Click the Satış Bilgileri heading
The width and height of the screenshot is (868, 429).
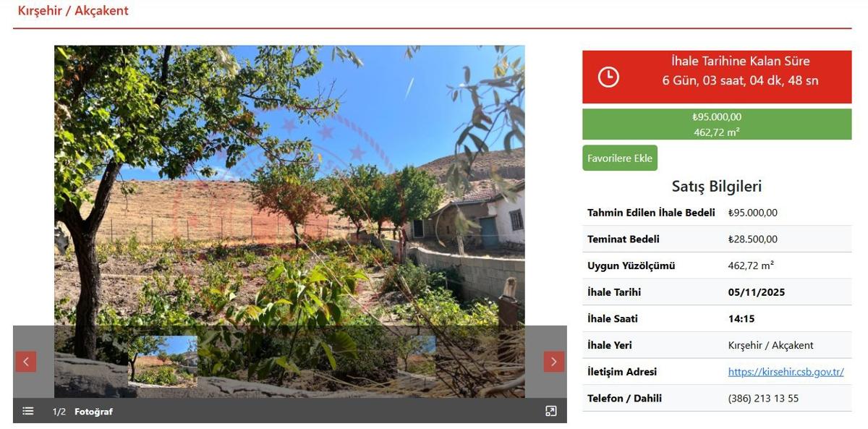click(x=717, y=186)
